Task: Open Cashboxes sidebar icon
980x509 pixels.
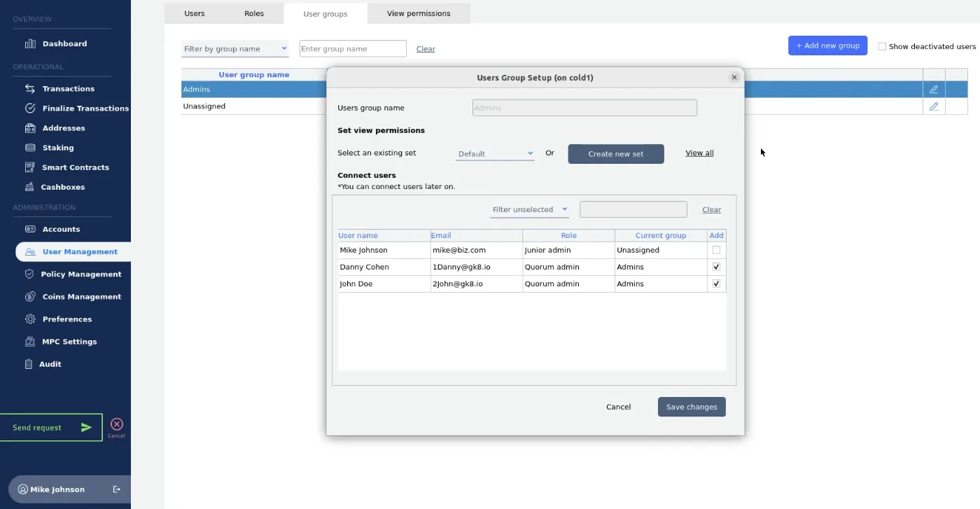Action: coord(29,187)
